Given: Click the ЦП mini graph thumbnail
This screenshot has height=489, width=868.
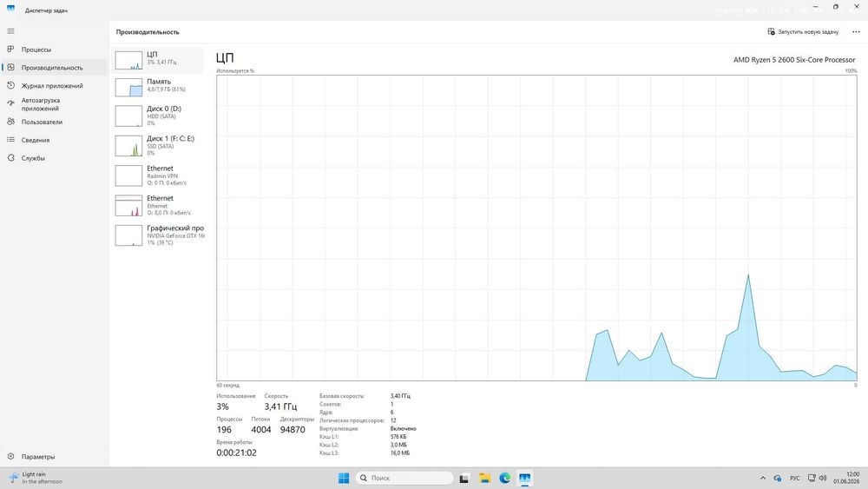Looking at the screenshot, I should click(x=128, y=60).
